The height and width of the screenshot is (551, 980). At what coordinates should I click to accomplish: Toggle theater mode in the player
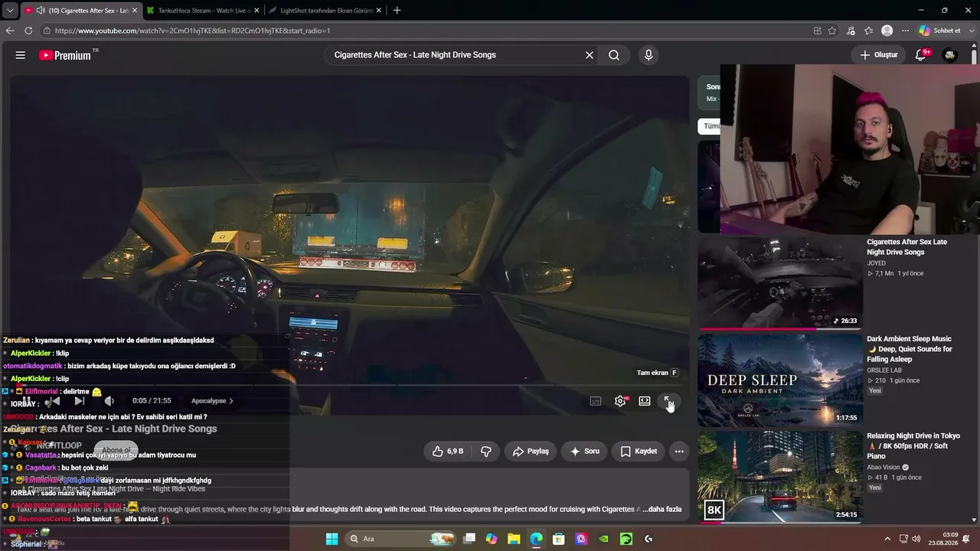(x=645, y=401)
